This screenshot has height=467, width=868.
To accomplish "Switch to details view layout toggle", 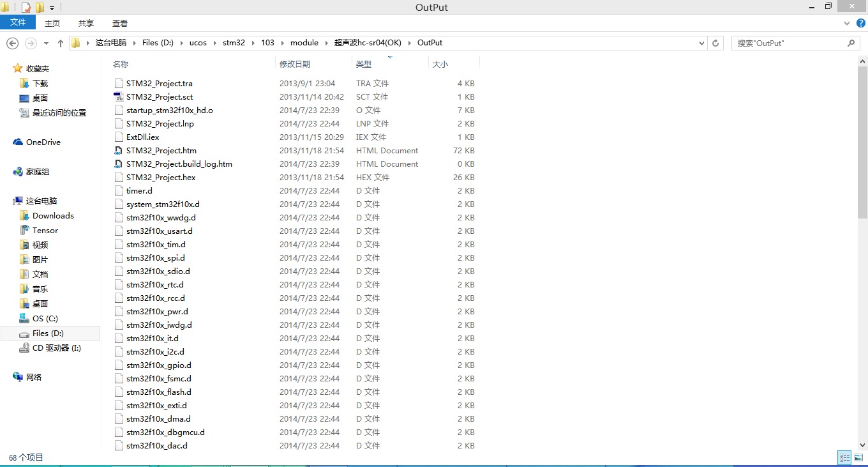I will pyautogui.click(x=844, y=457).
